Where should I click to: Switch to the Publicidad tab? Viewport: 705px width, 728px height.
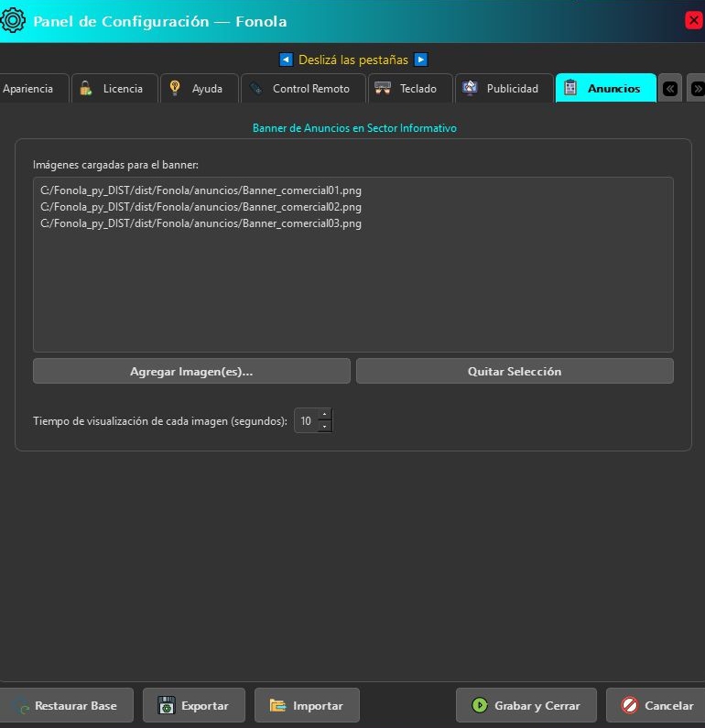tap(504, 88)
